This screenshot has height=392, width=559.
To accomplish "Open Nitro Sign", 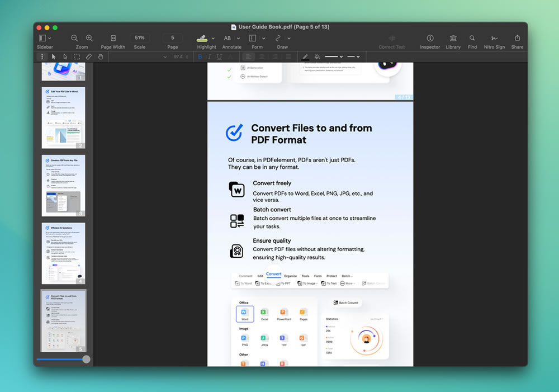I will (x=494, y=38).
